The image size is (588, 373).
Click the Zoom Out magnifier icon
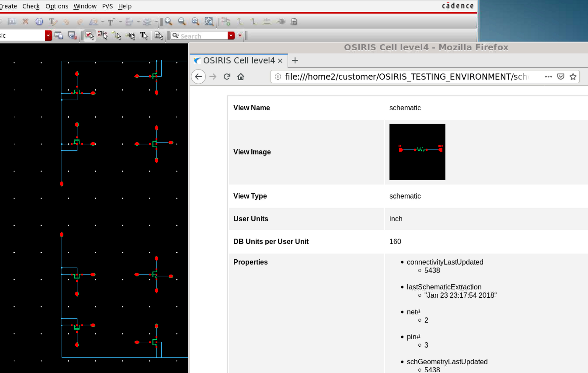[x=182, y=21]
